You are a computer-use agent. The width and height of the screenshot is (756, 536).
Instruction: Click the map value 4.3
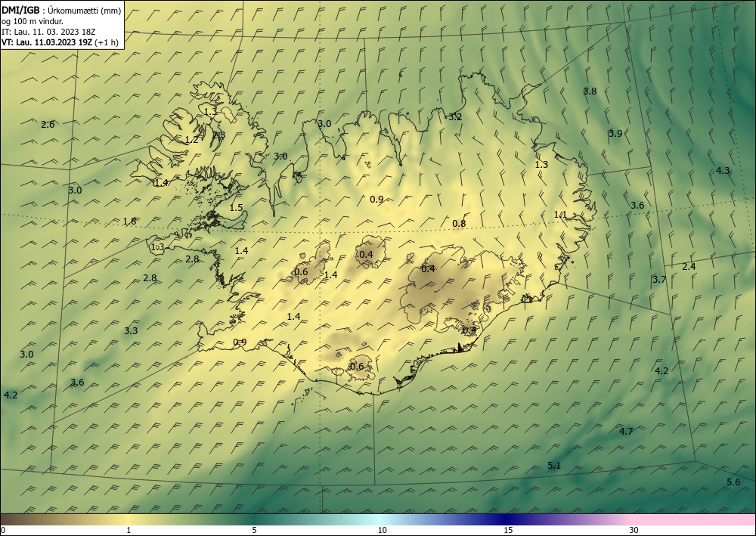point(723,170)
